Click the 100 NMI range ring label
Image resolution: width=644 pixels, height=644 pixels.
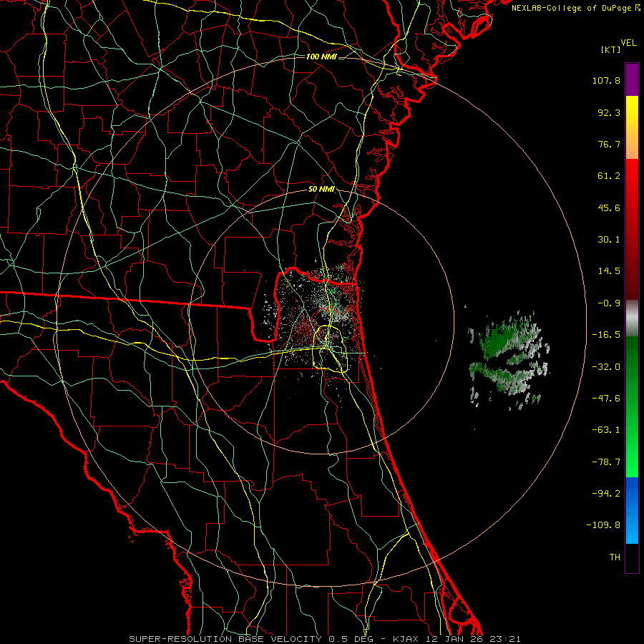321,57
